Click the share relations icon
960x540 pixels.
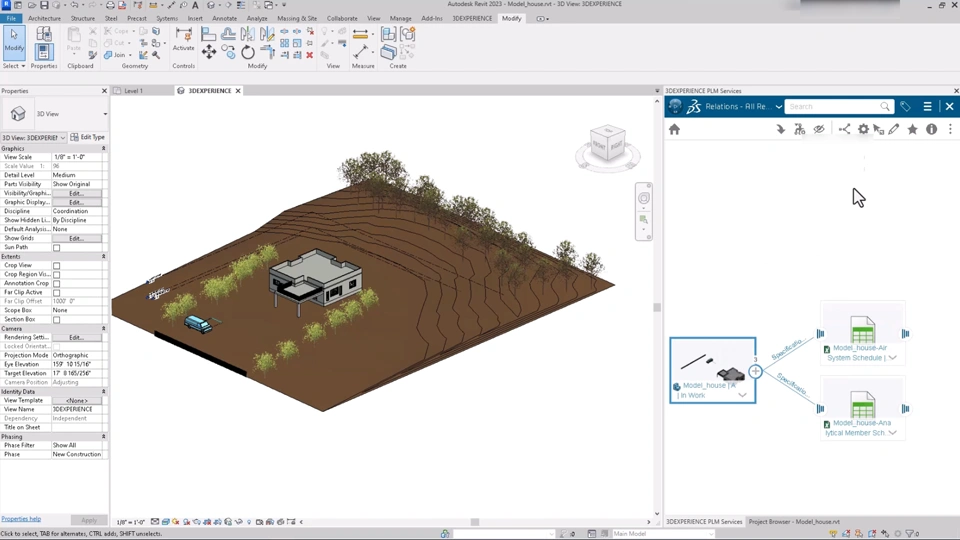(x=844, y=129)
